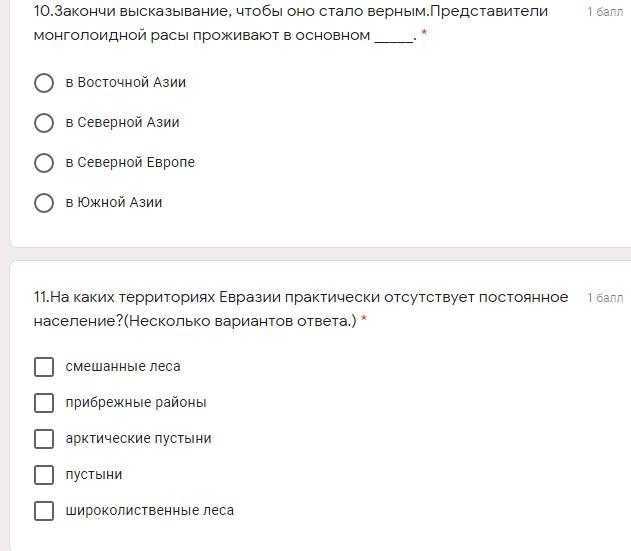
Task: Check the "смешанные леса" checkbox
Action: (44, 367)
